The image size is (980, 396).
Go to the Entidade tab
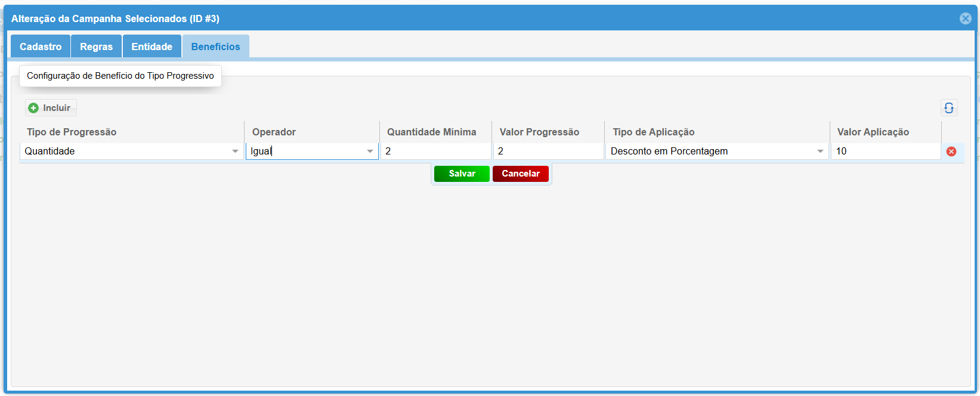tap(152, 47)
